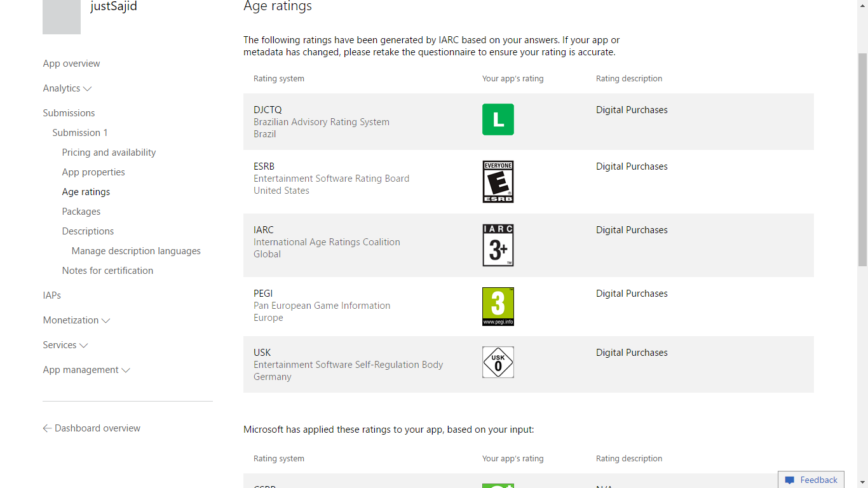868x488 pixels.
Task: Open the Feedback button
Action: click(811, 480)
